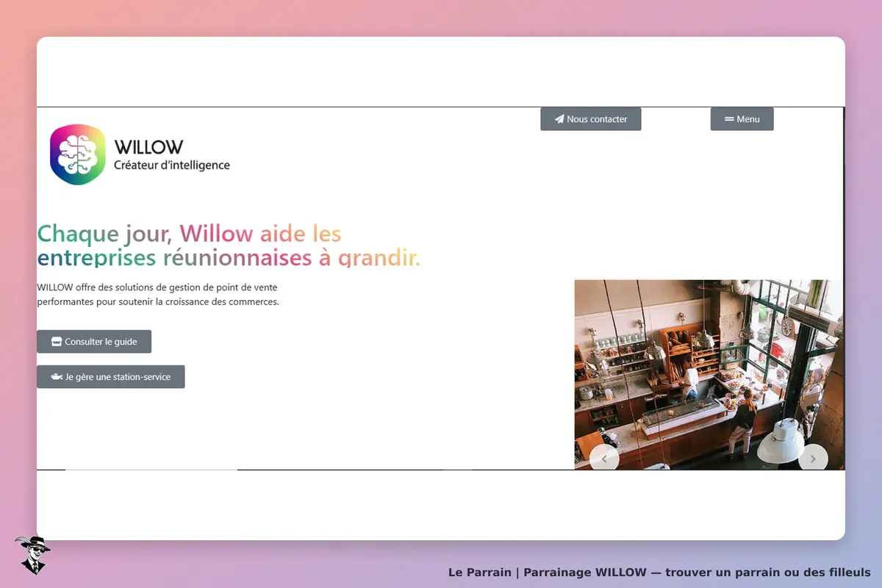Screen dimensions: 882x588
Task: Advance to the next carousel slide arrow
Action: (813, 459)
